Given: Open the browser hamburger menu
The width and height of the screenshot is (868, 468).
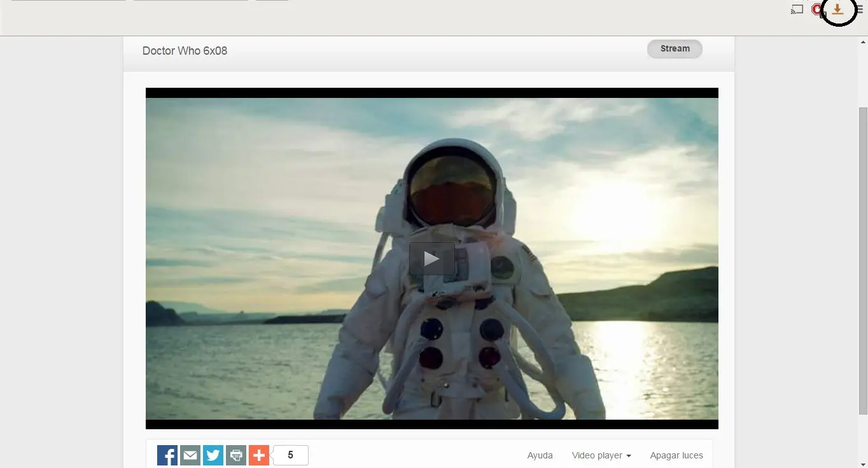Looking at the screenshot, I should pos(860,10).
